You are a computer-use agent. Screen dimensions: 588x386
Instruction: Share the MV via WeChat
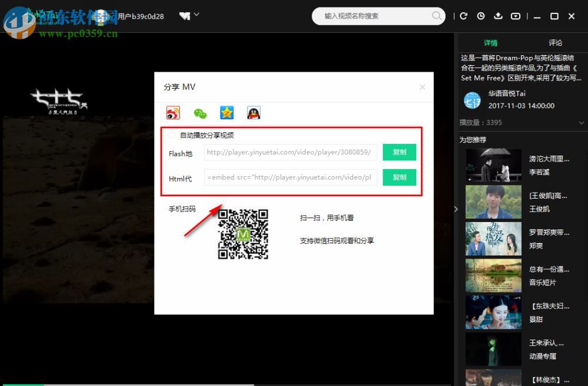[x=200, y=113]
